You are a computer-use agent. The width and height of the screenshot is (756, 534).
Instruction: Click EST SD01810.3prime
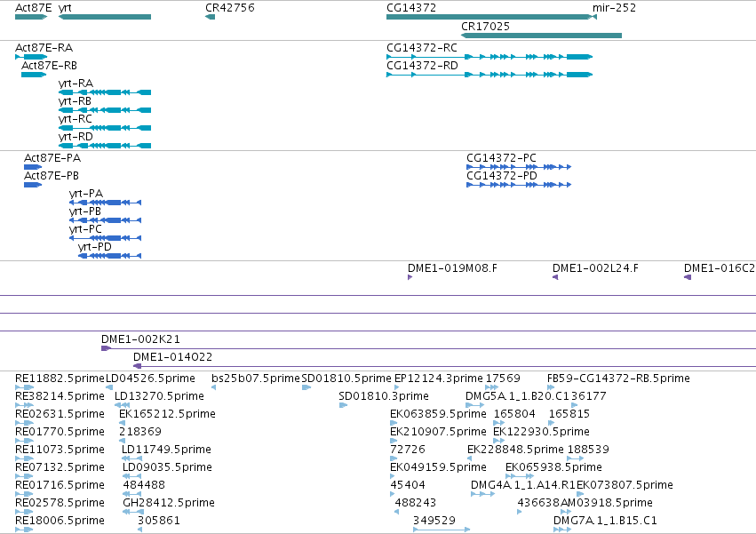tap(343, 405)
